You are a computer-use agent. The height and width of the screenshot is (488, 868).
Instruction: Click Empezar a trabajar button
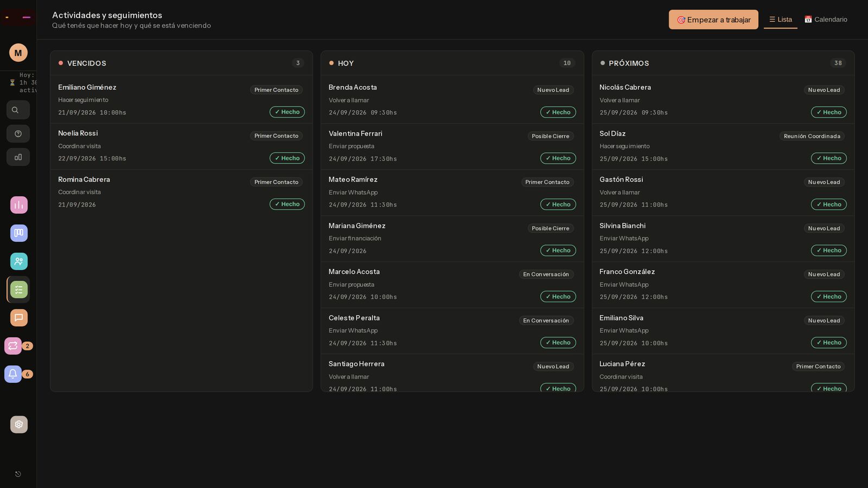713,20
